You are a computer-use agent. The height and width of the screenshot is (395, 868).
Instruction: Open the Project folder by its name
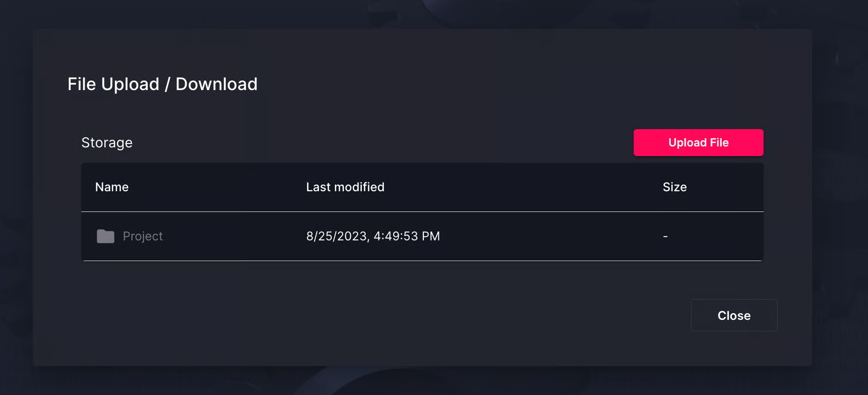(x=143, y=236)
